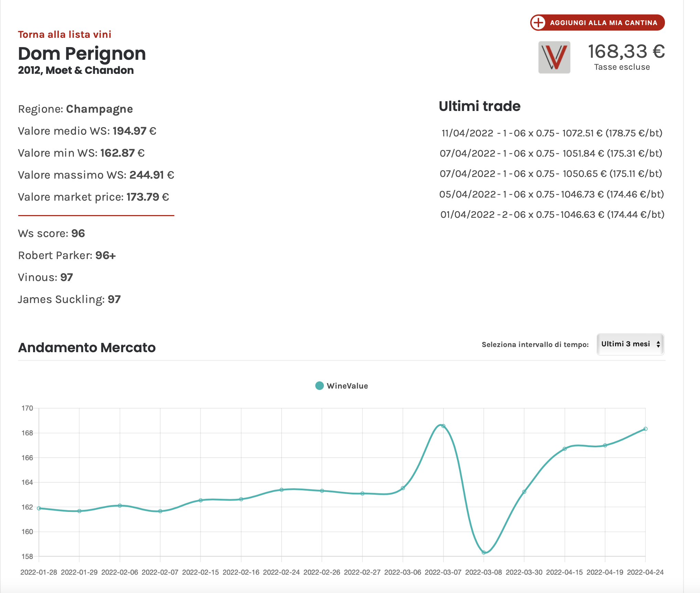The height and width of the screenshot is (593, 700).
Task: Select the 2022-03-07 peak chart point
Action: [444, 426]
